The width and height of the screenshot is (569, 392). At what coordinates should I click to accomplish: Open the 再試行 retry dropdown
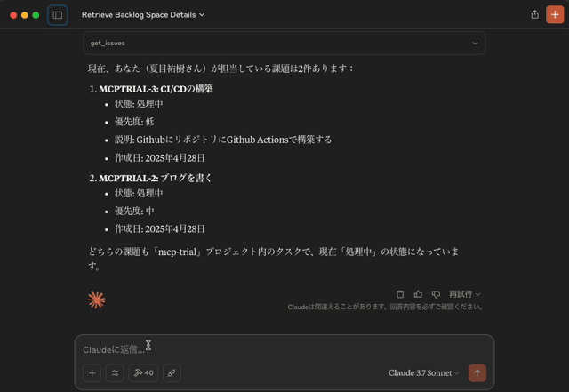(x=464, y=294)
